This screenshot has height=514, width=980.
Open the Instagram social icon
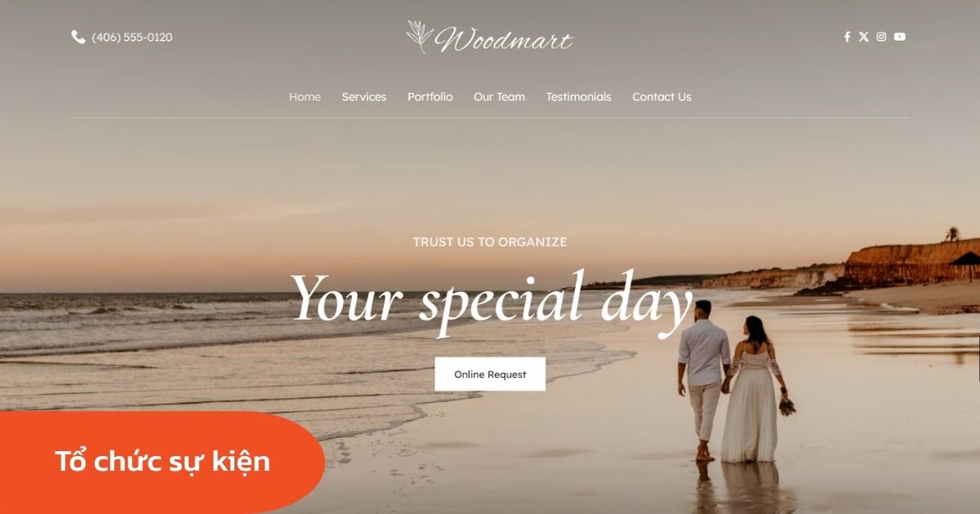click(x=881, y=37)
